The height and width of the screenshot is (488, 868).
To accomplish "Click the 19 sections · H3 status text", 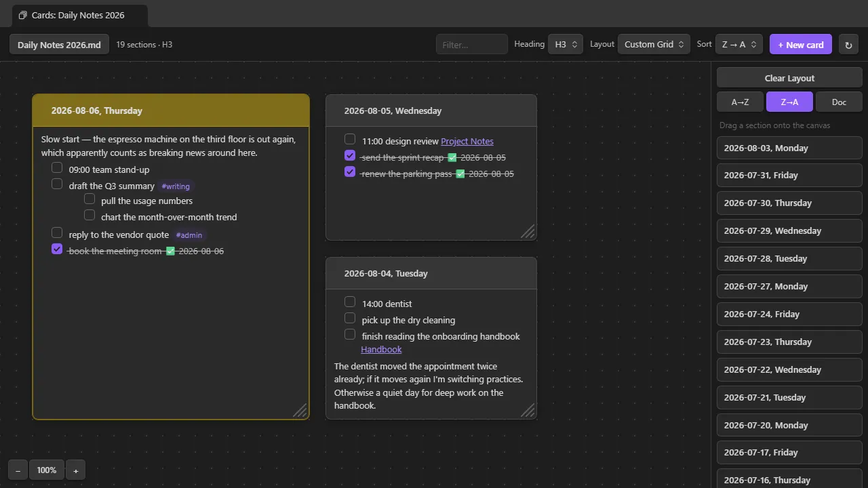I will (144, 45).
